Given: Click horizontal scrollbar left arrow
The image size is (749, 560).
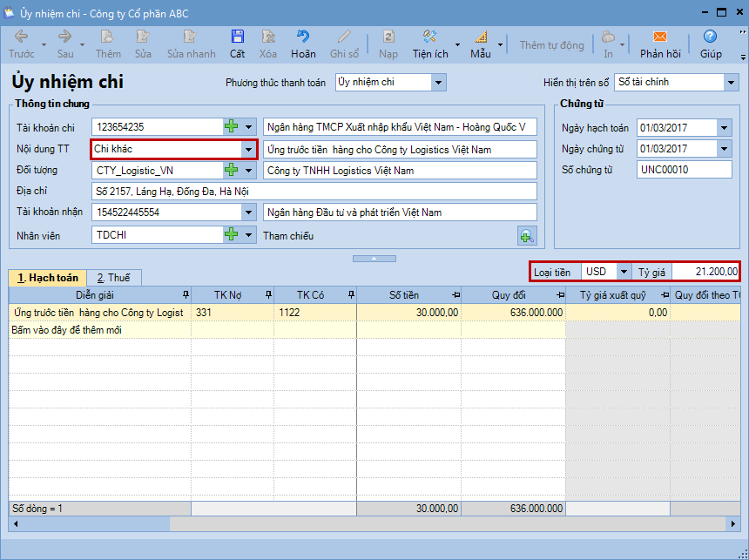Looking at the screenshot, I should point(16,524).
